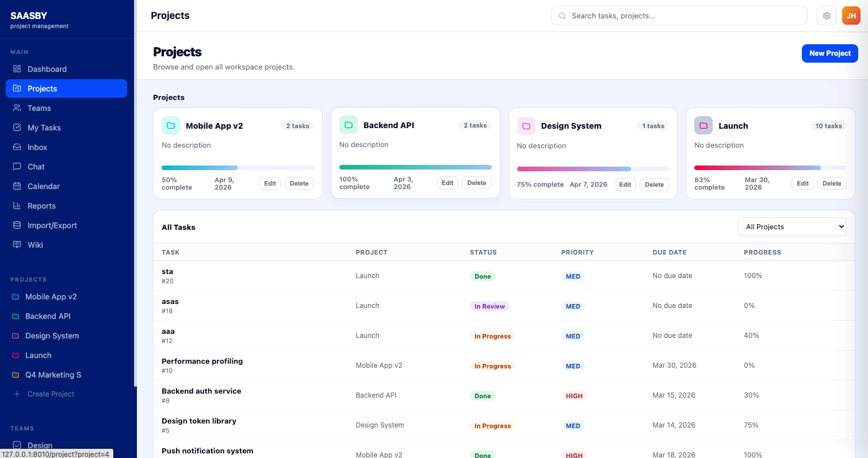Delete the Design System project
Viewport: 868px width, 458px height.
pos(654,184)
